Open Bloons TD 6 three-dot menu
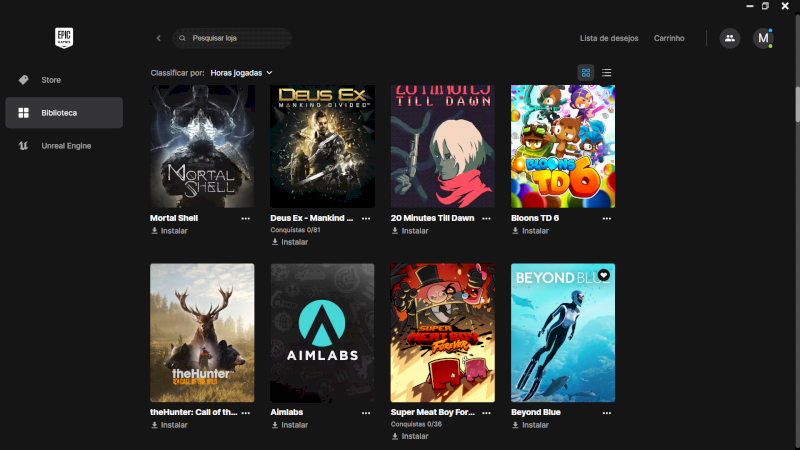 [607, 218]
